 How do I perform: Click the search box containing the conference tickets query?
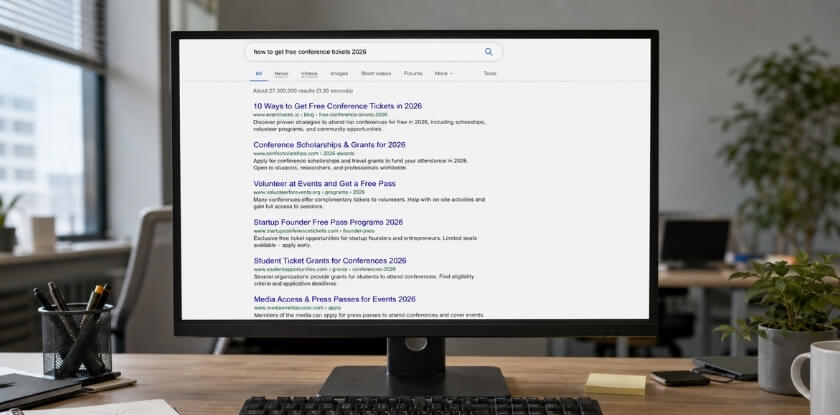coord(373,52)
